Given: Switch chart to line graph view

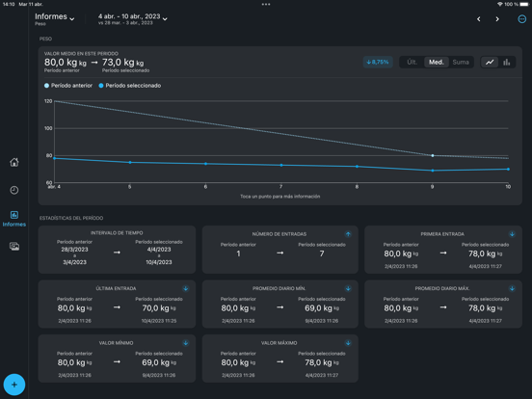Looking at the screenshot, I should click(490, 62).
